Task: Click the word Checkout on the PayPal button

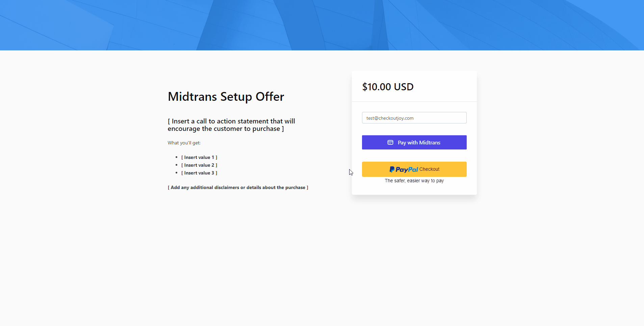Action: (x=429, y=169)
